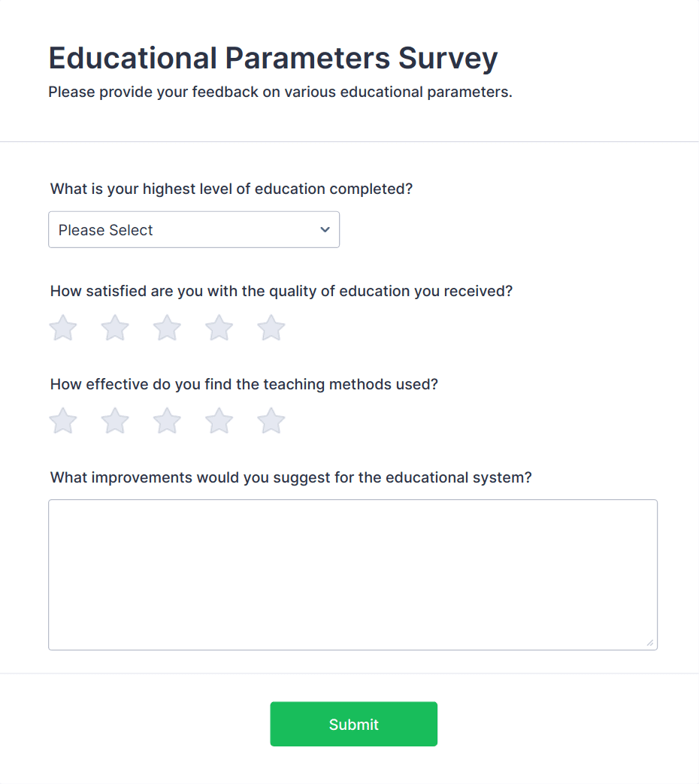Open the highest education level dropdown

point(194,229)
